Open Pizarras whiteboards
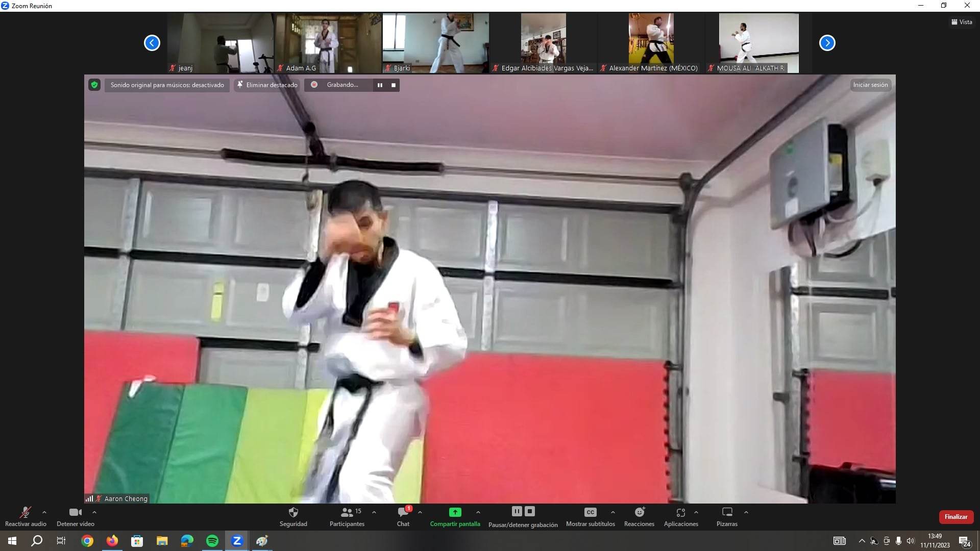The image size is (980, 551). [x=727, y=516]
